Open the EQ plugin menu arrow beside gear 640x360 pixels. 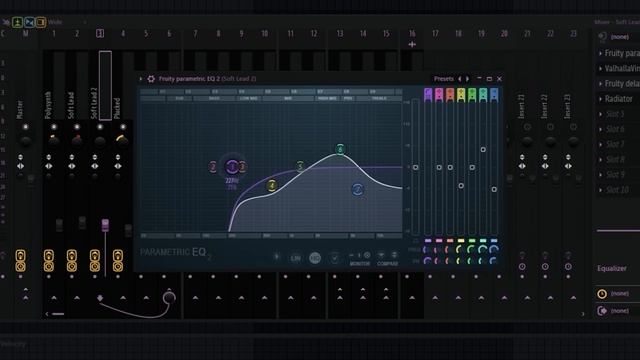(141, 79)
